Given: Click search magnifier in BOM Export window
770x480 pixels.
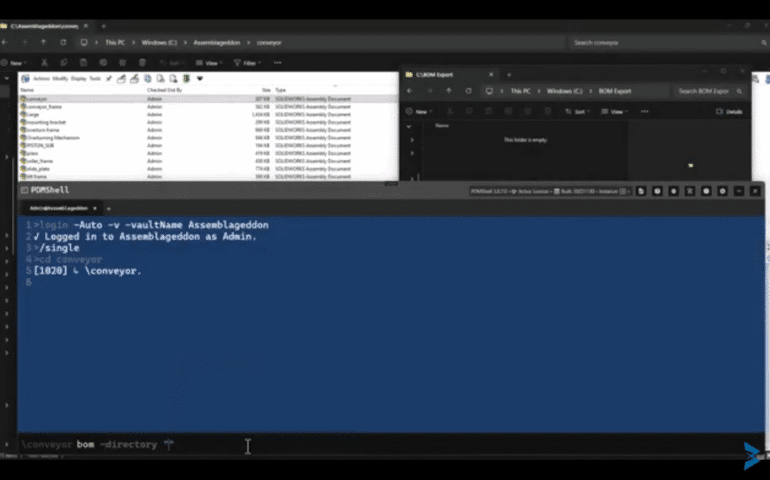Looking at the screenshot, I should point(739,91).
